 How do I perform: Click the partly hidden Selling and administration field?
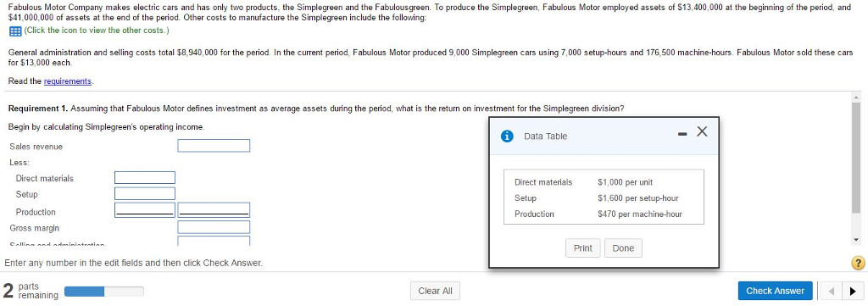point(214,242)
